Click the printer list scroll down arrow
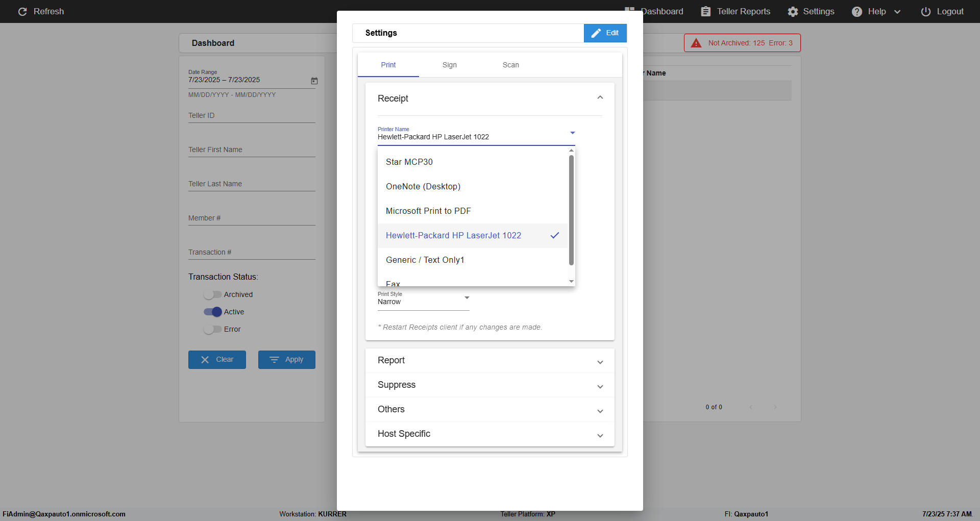Viewport: 980px width, 521px height. (x=571, y=281)
